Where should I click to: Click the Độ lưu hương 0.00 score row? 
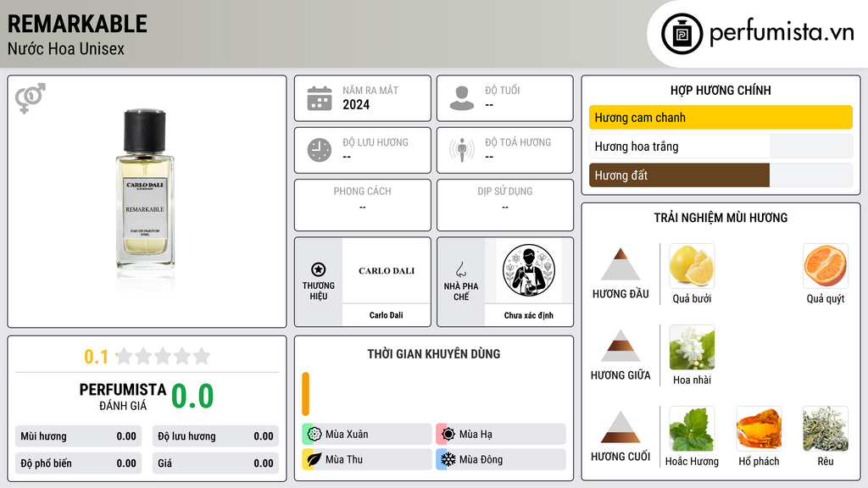point(215,436)
